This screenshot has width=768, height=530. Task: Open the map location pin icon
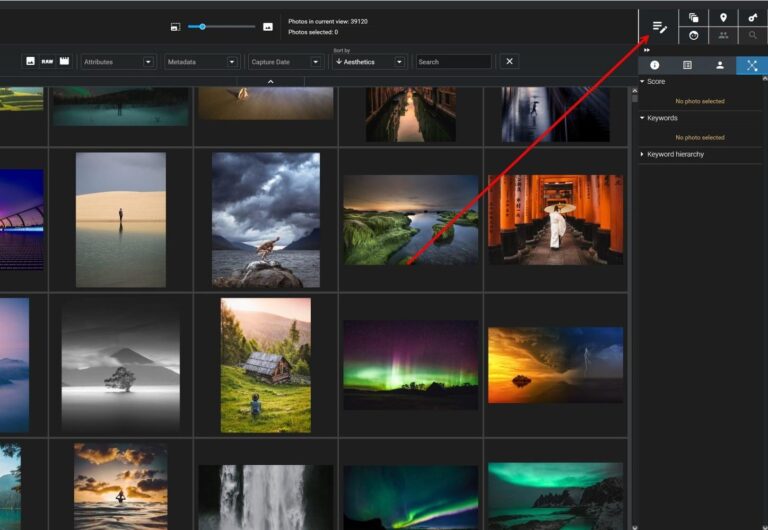(x=723, y=18)
